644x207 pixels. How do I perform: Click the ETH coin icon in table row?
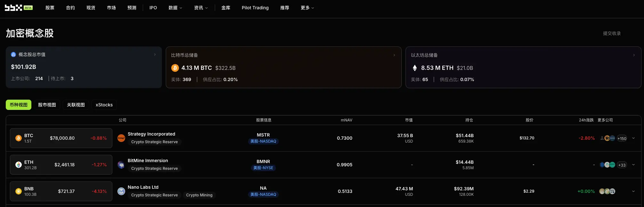(19, 165)
